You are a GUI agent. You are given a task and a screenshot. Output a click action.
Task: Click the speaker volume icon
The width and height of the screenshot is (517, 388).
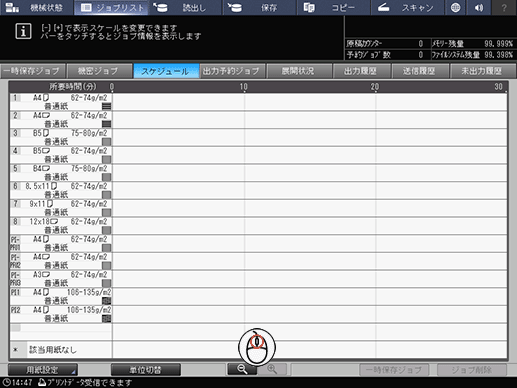479,8
